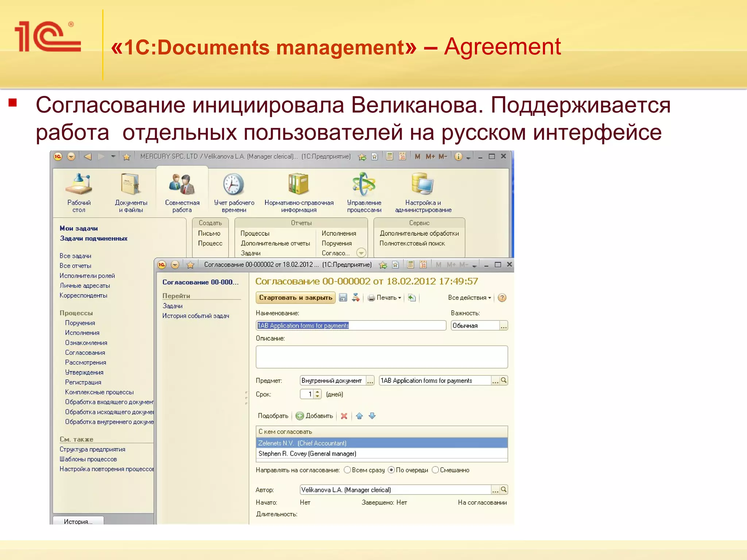Open Нормативно-справочная информация section
The width and height of the screenshot is (747, 560).
tap(299, 193)
